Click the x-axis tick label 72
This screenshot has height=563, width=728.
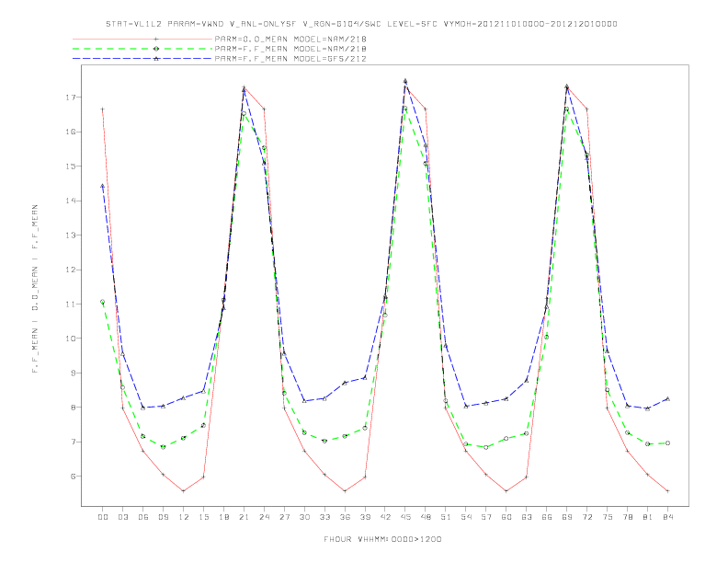click(587, 517)
